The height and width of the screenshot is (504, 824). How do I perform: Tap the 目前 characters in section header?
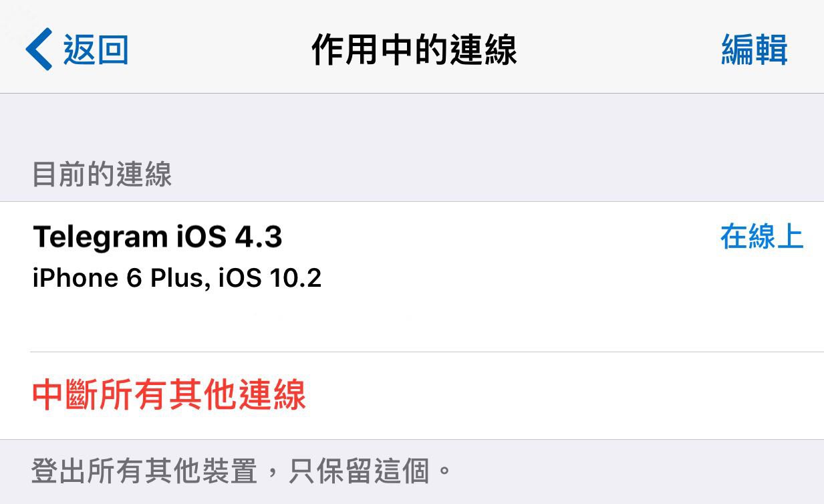coord(59,175)
